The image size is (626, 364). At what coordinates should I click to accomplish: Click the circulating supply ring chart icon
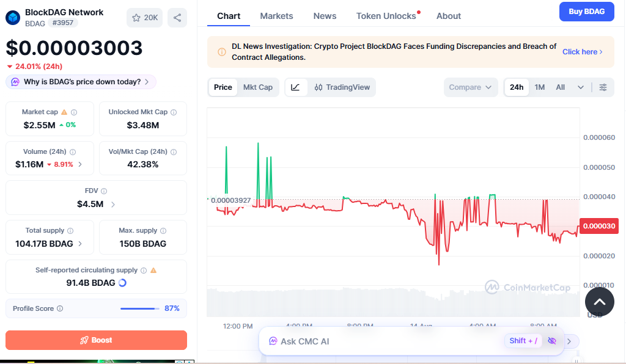pyautogui.click(x=122, y=283)
